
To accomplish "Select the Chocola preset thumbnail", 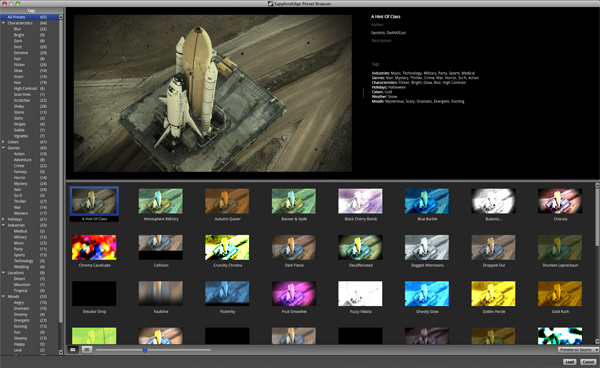I will click(560, 201).
